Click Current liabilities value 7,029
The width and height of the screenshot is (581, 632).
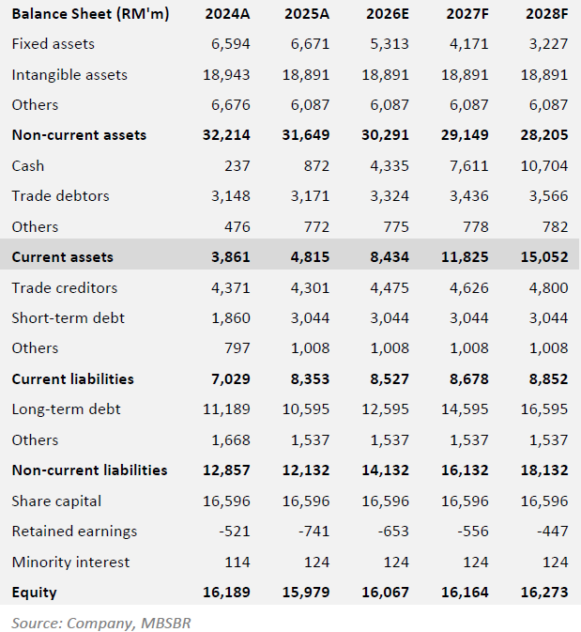pyautogui.click(x=231, y=379)
